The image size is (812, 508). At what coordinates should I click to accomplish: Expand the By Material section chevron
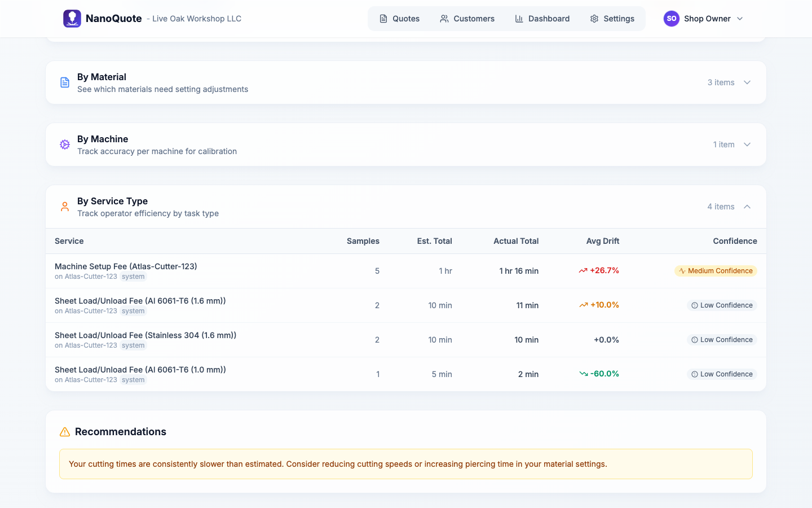[x=747, y=82]
